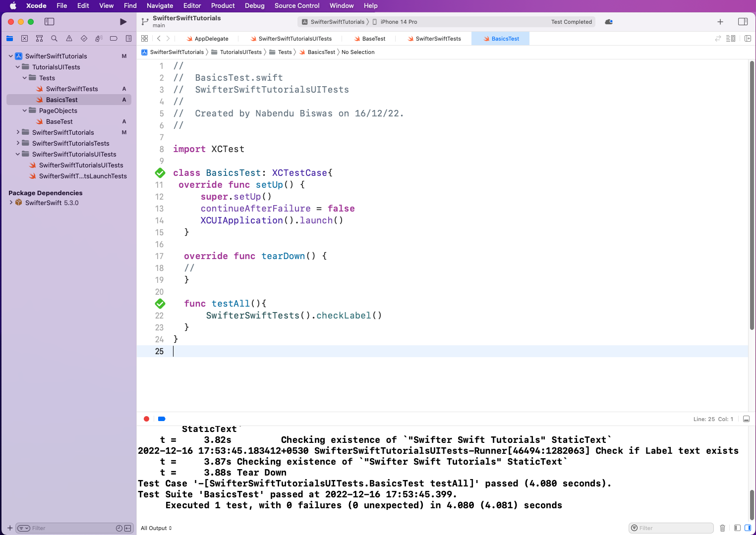Open the Find navigator magnifier icon
This screenshot has height=535, width=756.
pyautogui.click(x=54, y=39)
